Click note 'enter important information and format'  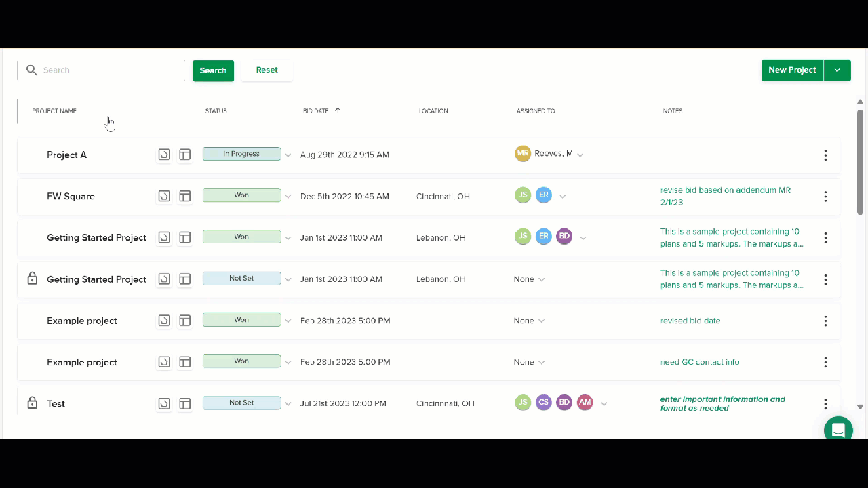click(x=723, y=404)
